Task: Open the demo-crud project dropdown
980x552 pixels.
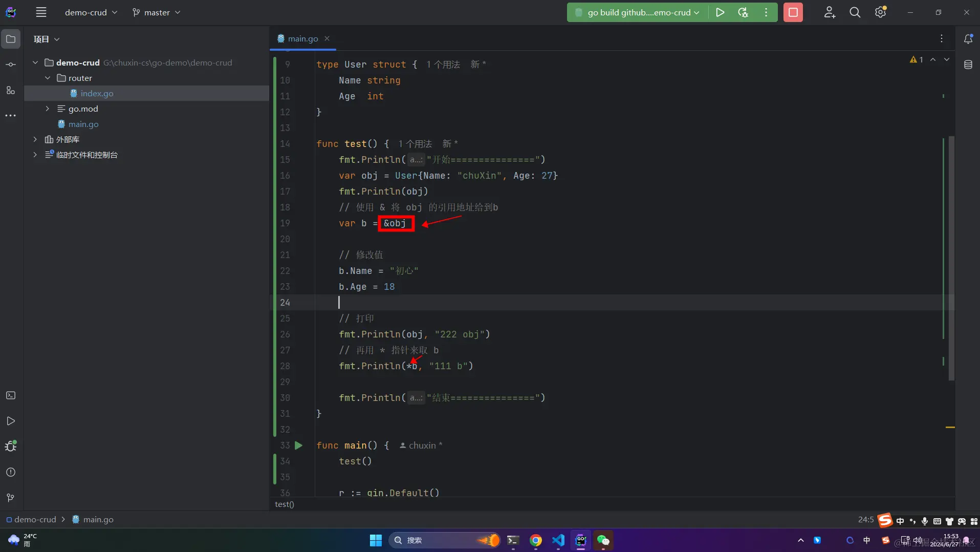Action: [x=91, y=12]
